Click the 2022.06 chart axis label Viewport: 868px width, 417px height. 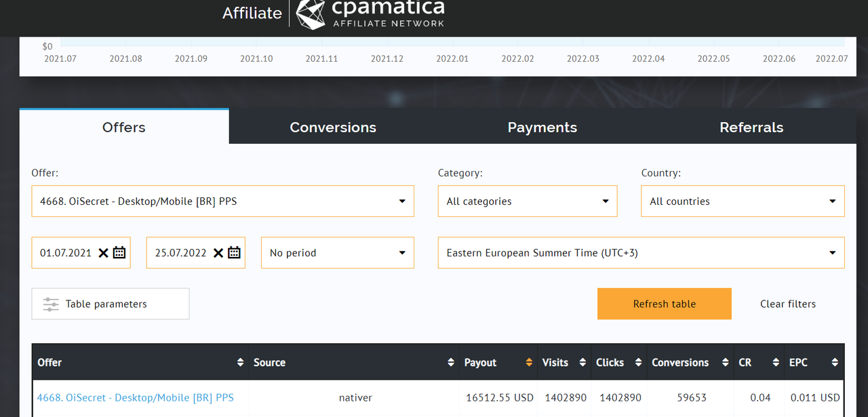(x=779, y=59)
